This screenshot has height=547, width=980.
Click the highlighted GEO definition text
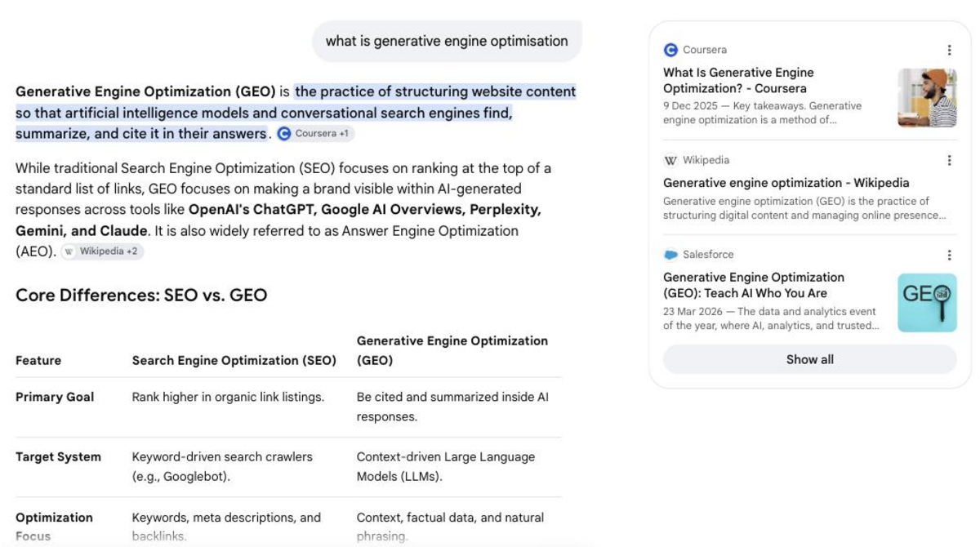(x=296, y=113)
